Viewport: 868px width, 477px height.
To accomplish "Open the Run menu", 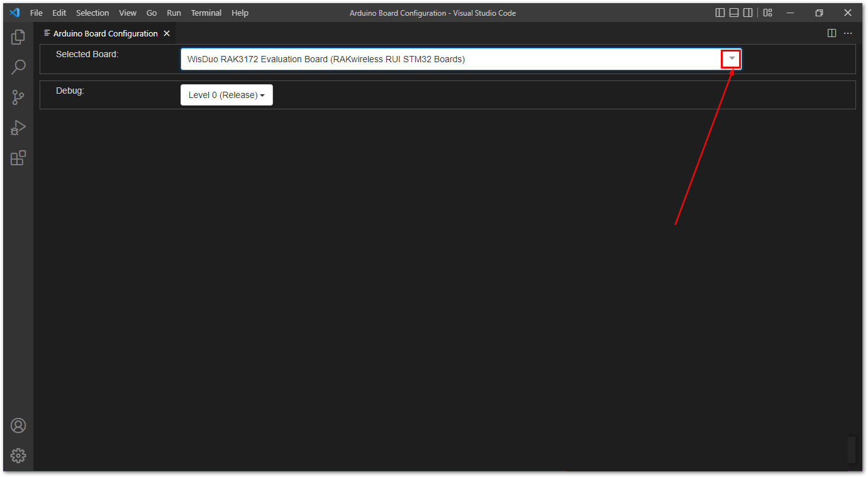I will click(x=174, y=13).
